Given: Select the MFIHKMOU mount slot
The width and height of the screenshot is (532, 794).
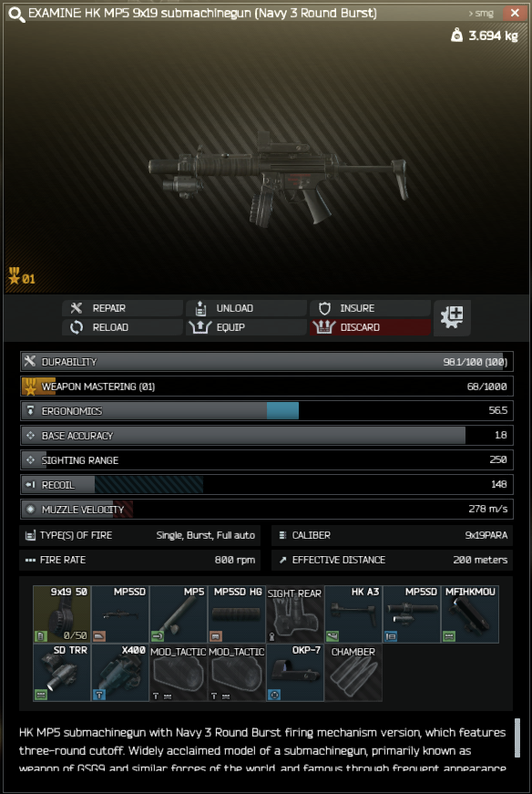Looking at the screenshot, I should (470, 614).
